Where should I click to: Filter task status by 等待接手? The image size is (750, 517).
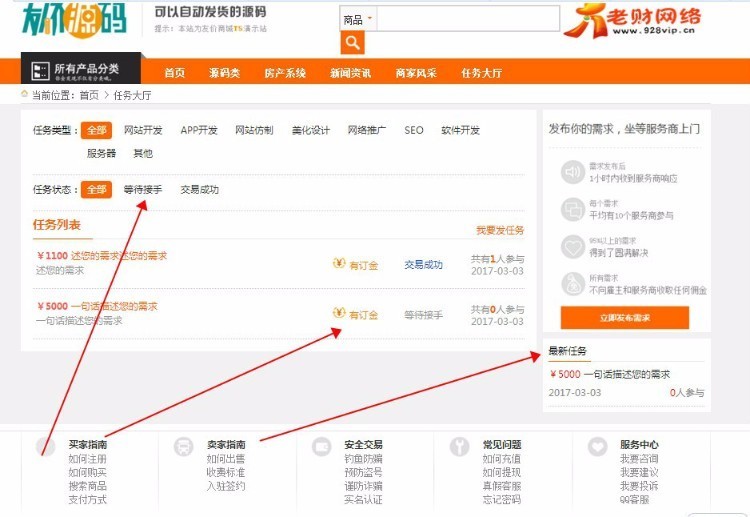[143, 189]
